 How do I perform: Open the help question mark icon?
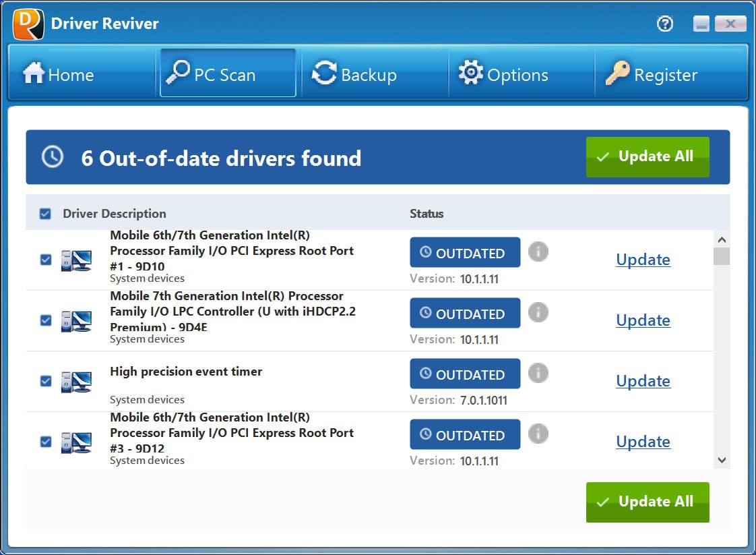point(665,24)
